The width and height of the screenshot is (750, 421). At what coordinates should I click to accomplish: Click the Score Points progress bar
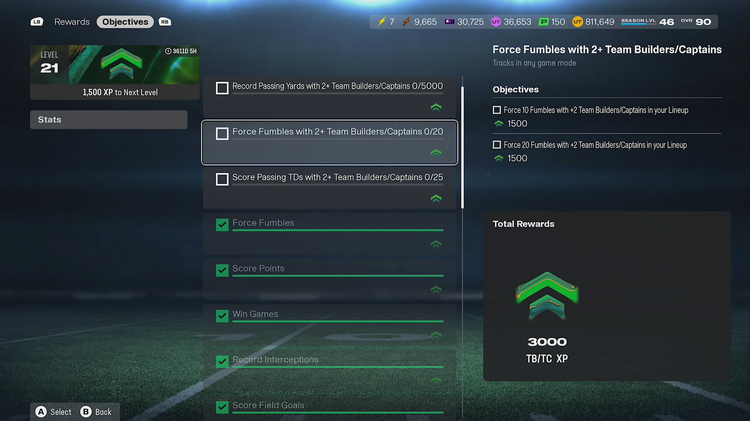[x=338, y=276]
